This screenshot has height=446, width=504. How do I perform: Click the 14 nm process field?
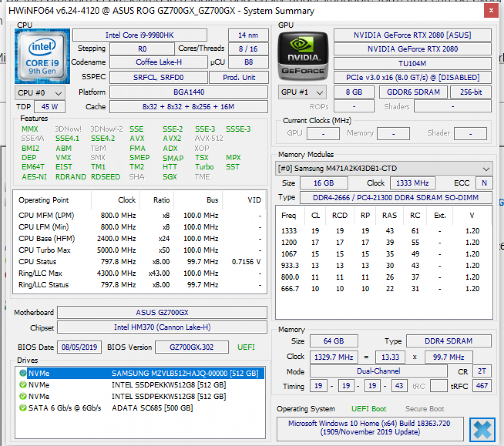[x=248, y=35]
